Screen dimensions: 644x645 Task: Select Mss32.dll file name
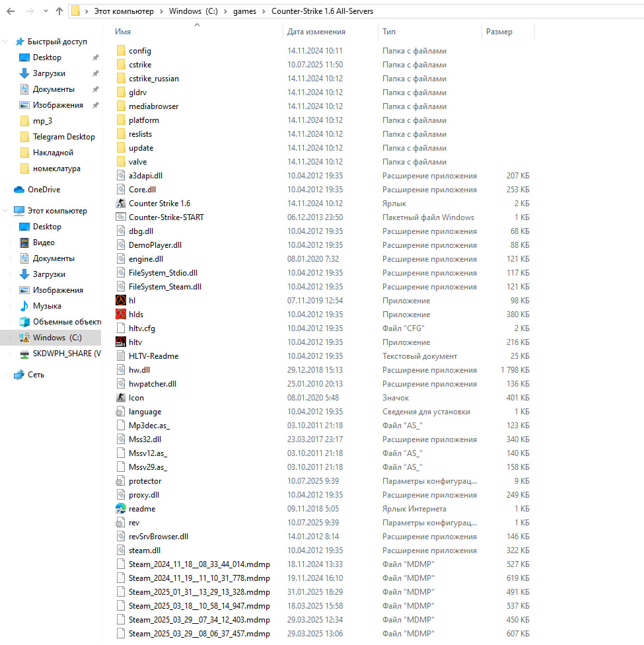click(145, 439)
